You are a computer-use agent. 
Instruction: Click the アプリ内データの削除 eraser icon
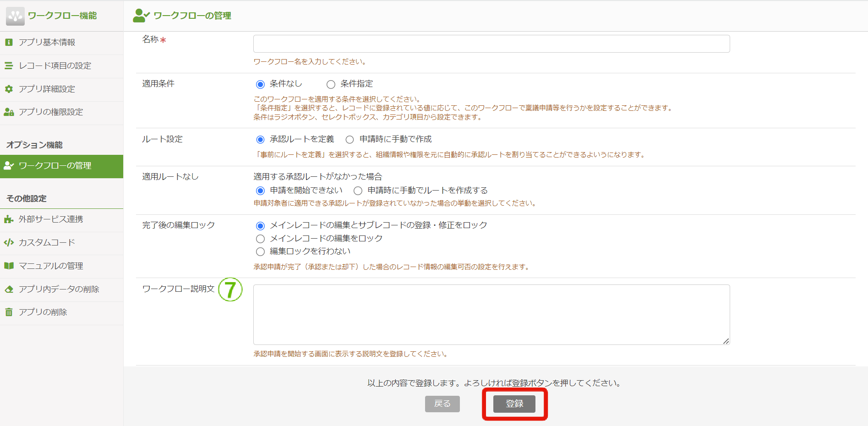(x=9, y=289)
